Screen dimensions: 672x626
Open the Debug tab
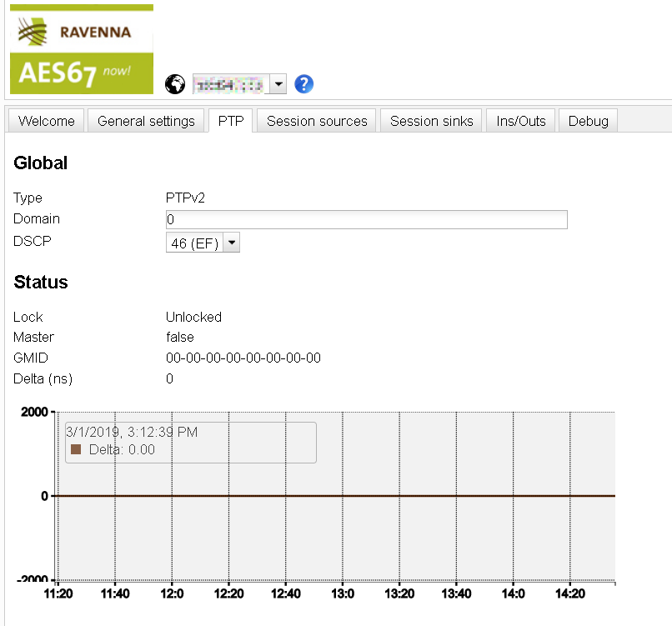coord(588,121)
